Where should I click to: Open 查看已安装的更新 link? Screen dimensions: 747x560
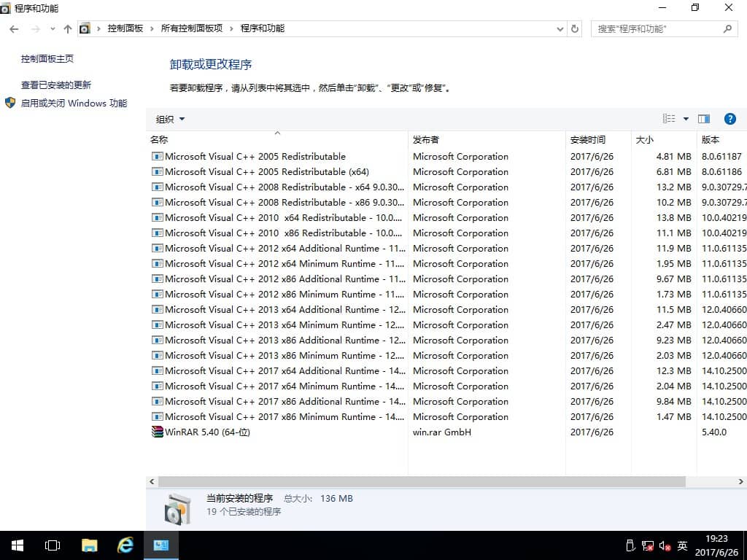pos(55,85)
